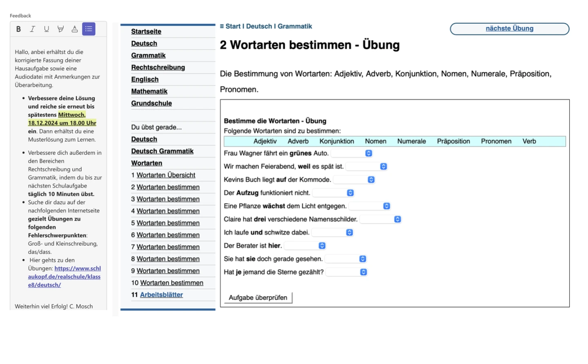588x364 pixels.
Task: Click the hamburger menu icon before Start
Action: pyautogui.click(x=222, y=27)
